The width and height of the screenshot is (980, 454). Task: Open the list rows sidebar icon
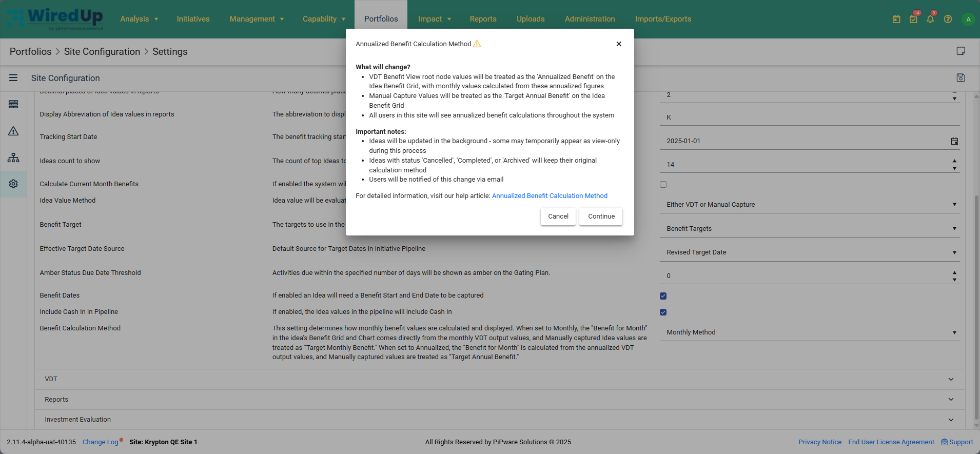pyautogui.click(x=13, y=104)
